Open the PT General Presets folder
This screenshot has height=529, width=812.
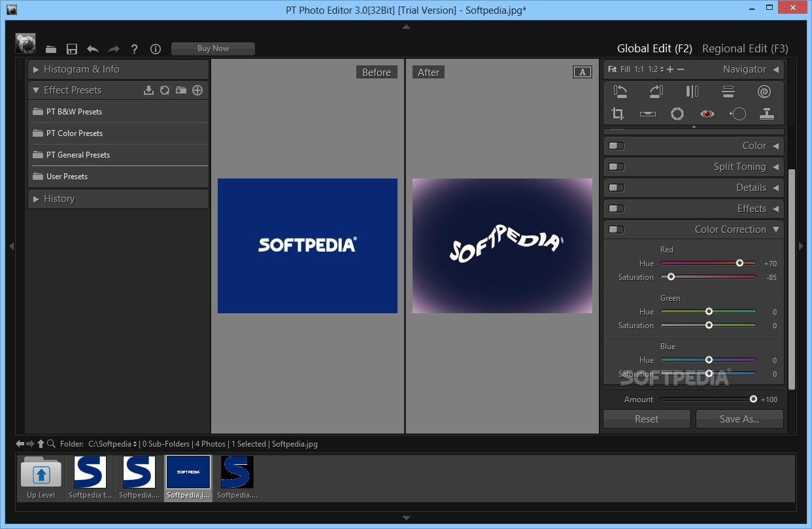pyautogui.click(x=118, y=155)
